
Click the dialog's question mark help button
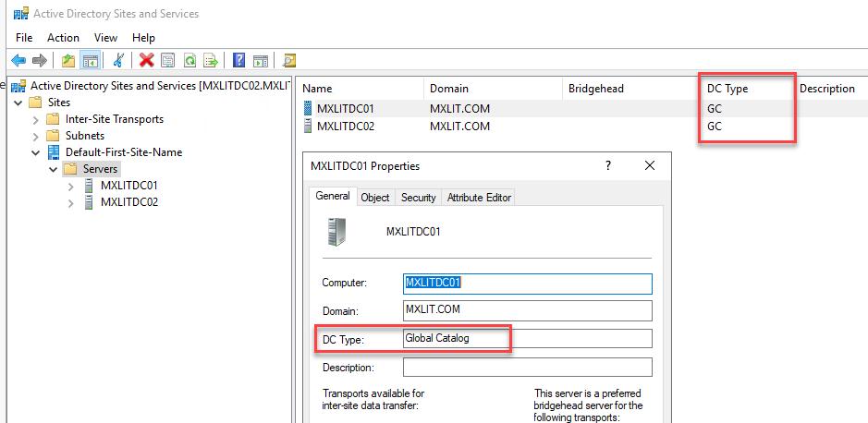pyautogui.click(x=607, y=166)
